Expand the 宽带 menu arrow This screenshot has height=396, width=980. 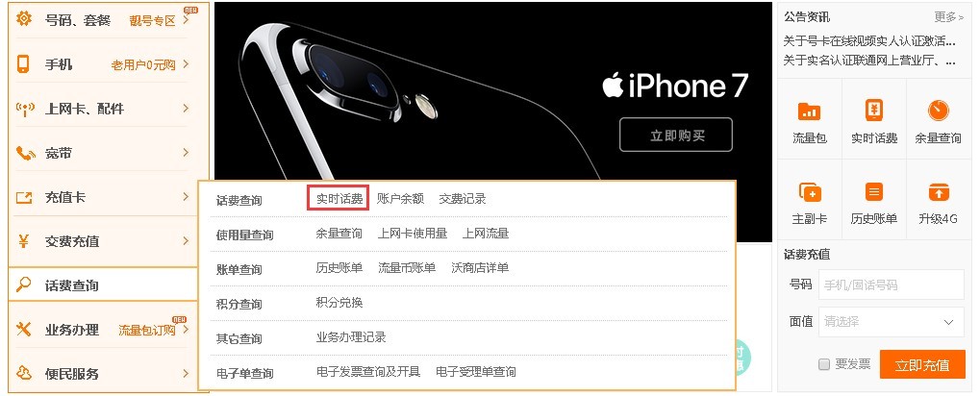point(186,153)
